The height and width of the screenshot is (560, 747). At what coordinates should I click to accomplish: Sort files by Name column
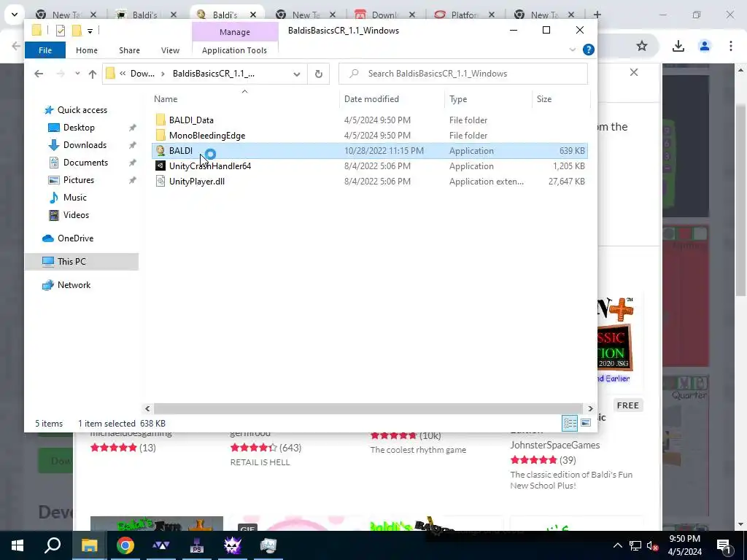tap(166, 99)
